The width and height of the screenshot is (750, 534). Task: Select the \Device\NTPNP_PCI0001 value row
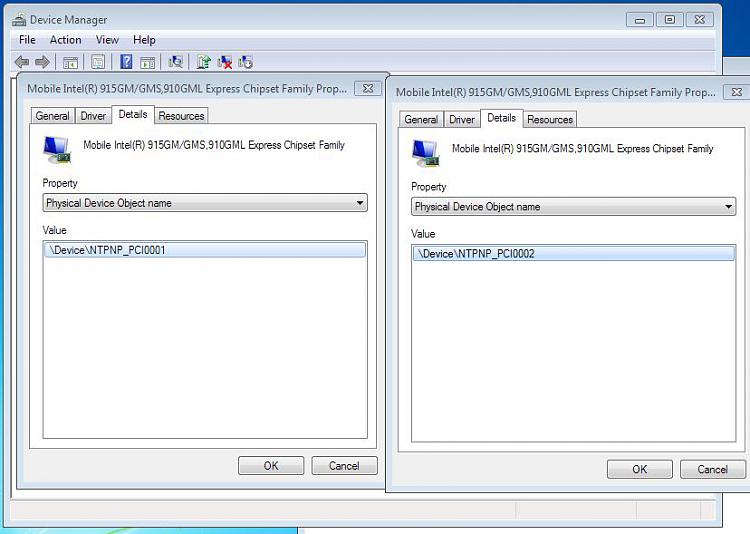click(x=205, y=250)
